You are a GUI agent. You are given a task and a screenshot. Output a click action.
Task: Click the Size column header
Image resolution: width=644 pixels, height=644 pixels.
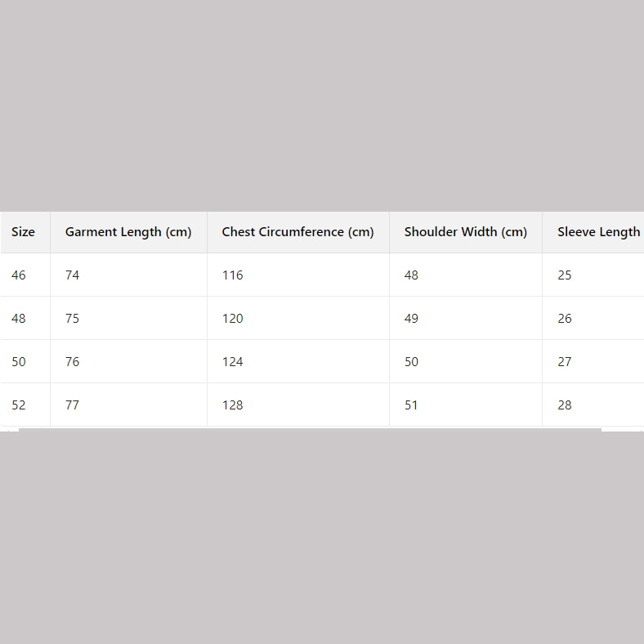(x=24, y=232)
